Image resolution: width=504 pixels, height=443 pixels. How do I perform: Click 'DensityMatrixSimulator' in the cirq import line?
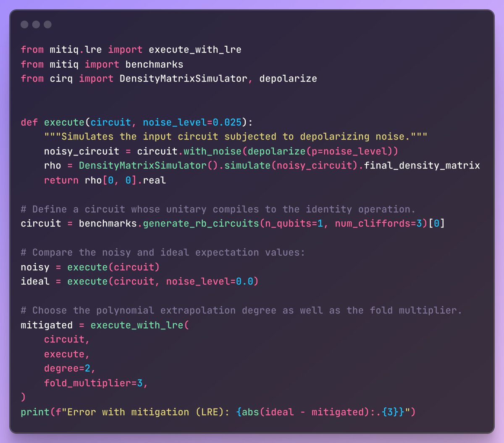tap(183, 79)
